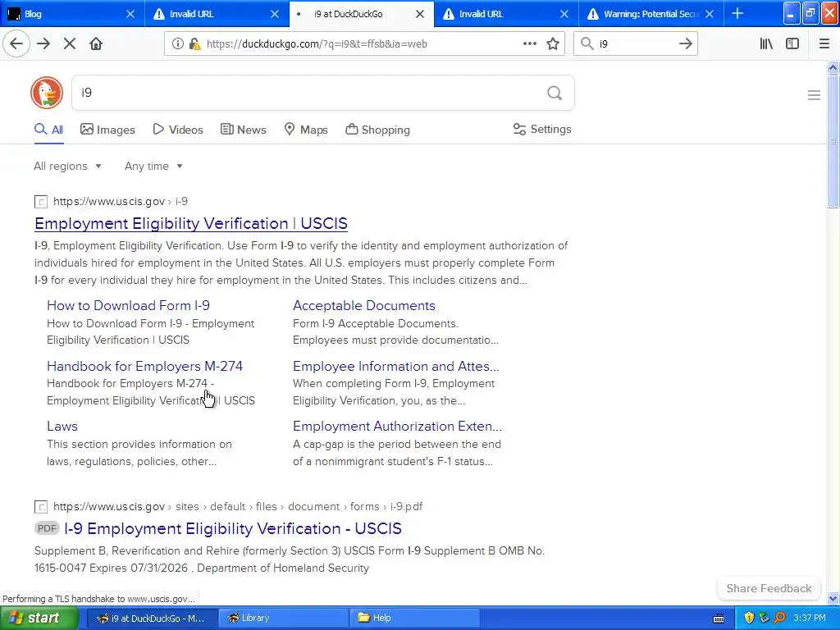840x630 pixels.
Task: Open Employee Information and Attes... link
Action: [x=396, y=366]
